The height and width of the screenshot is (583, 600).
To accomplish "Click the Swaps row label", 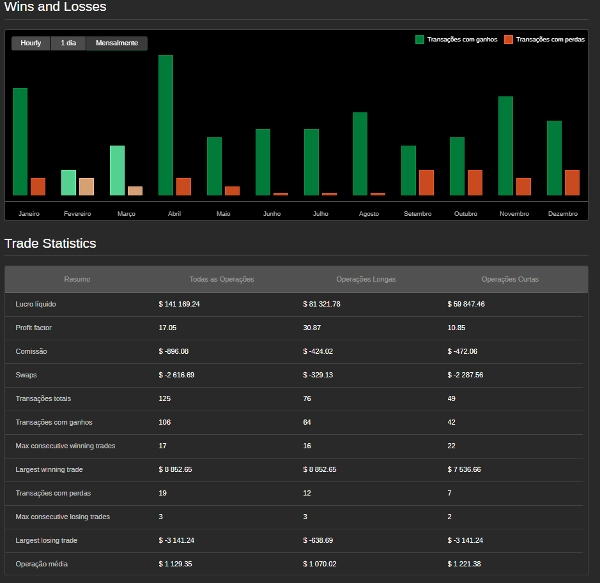I will (x=26, y=375).
